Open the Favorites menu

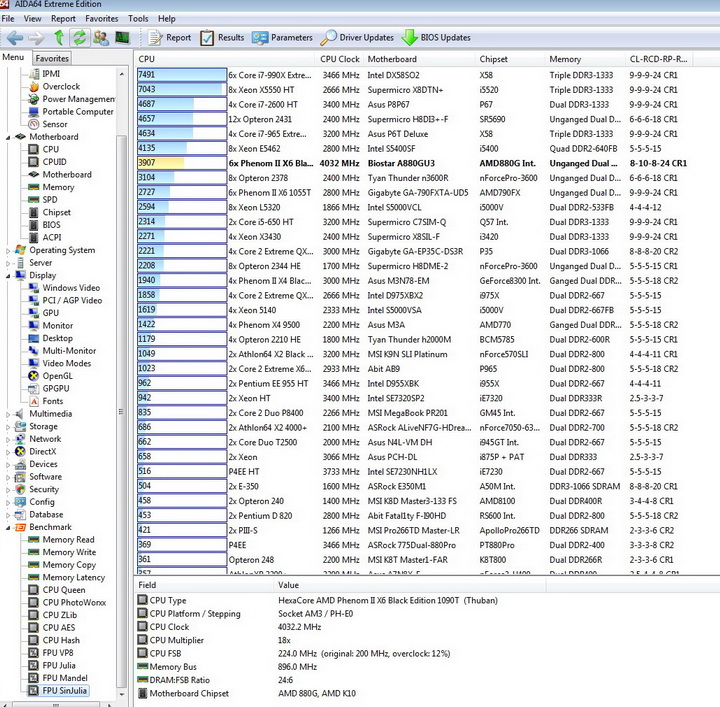click(101, 19)
